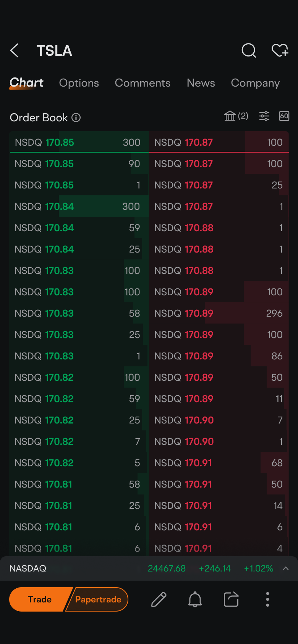Open order book filter sliders icon

tap(264, 116)
